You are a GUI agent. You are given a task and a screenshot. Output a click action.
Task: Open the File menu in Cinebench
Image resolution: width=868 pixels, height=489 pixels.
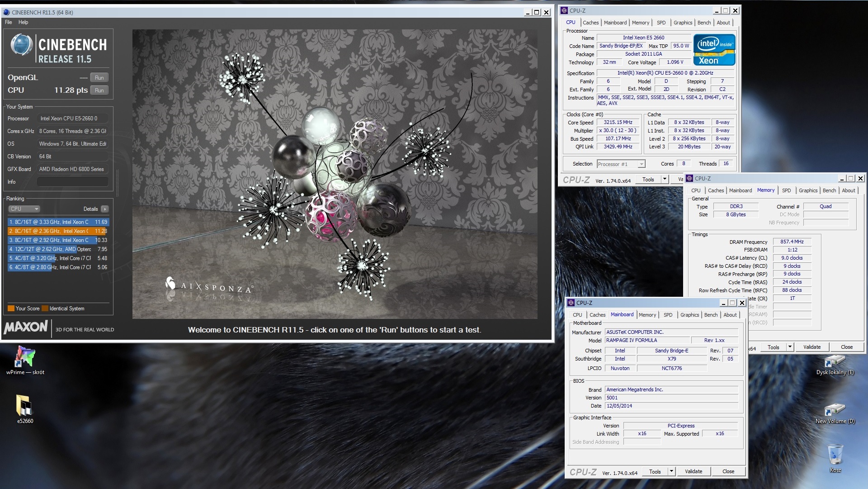pos(9,22)
